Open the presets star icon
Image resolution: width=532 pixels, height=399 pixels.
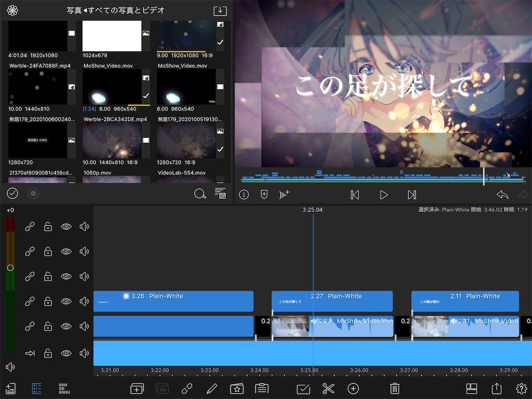(x=237, y=389)
